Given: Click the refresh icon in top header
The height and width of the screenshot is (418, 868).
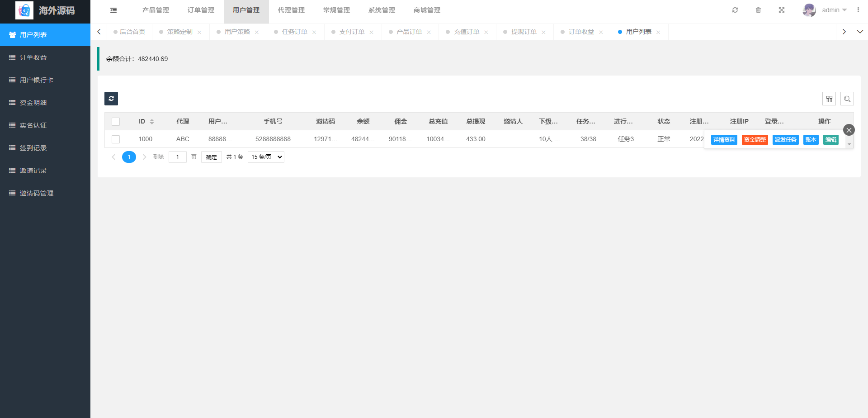Looking at the screenshot, I should (735, 10).
